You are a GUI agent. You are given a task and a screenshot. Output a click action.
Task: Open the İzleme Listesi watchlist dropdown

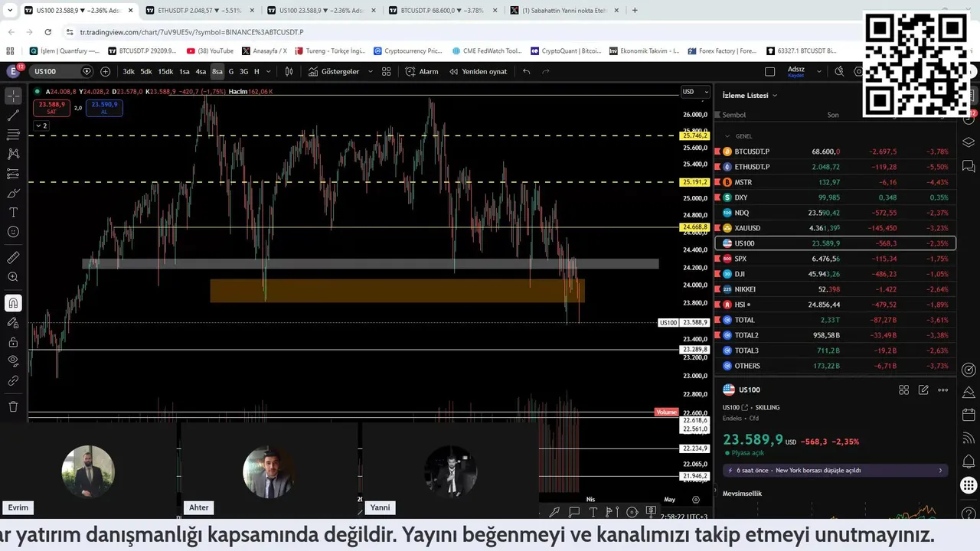coord(750,95)
